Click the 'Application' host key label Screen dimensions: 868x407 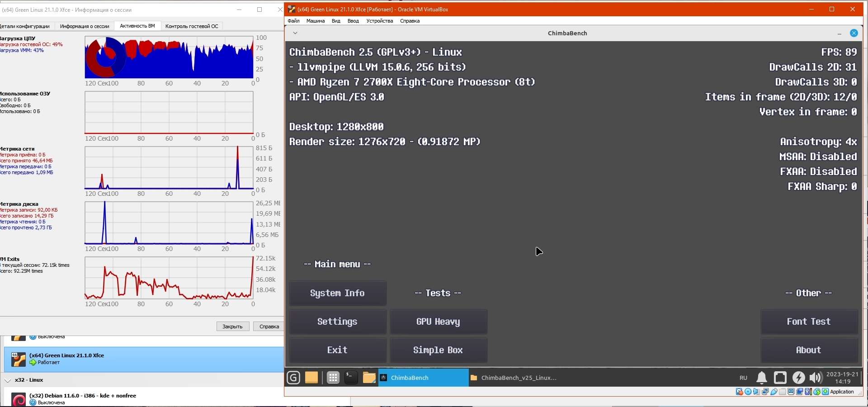pyautogui.click(x=842, y=392)
